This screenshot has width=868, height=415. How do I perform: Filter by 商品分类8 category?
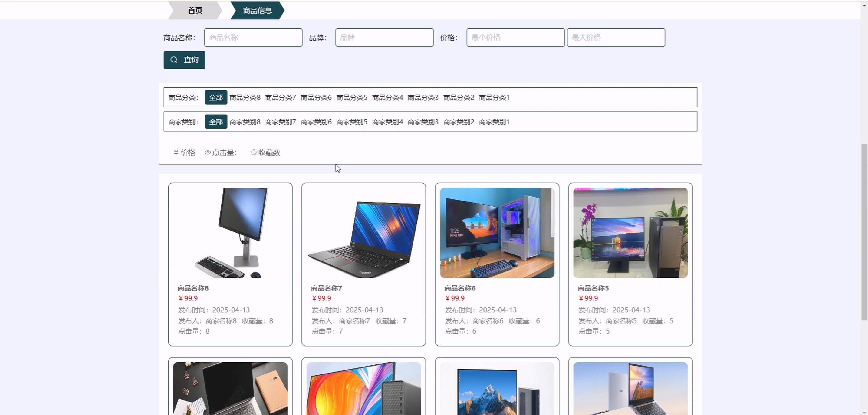(245, 98)
